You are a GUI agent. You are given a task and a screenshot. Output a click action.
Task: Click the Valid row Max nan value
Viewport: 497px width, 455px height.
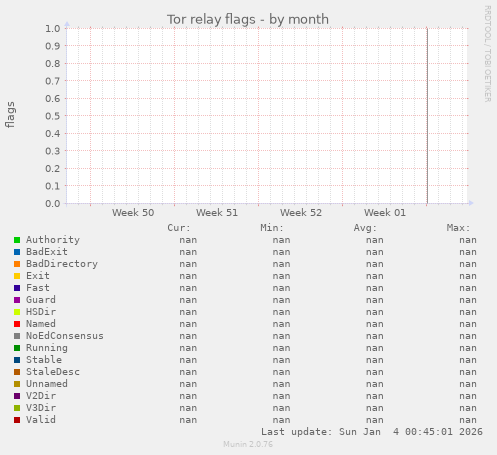468,420
